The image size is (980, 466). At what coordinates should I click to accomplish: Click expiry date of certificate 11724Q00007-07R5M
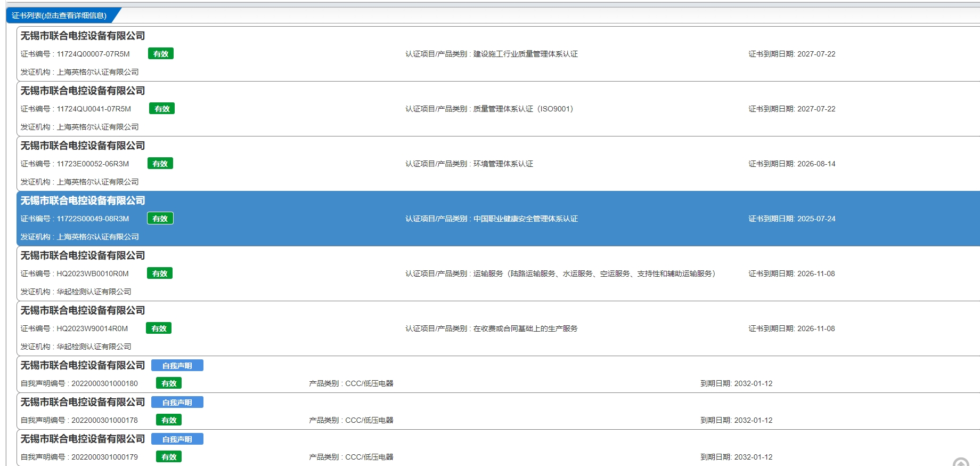[x=816, y=54]
